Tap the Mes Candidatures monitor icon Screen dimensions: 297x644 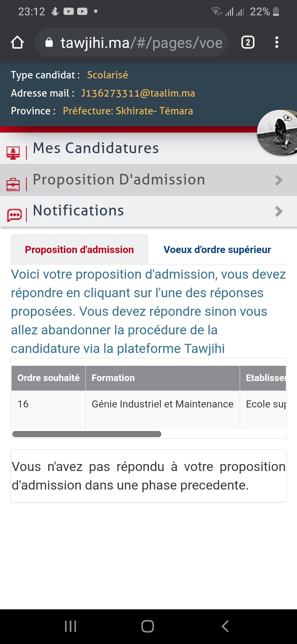(x=13, y=152)
